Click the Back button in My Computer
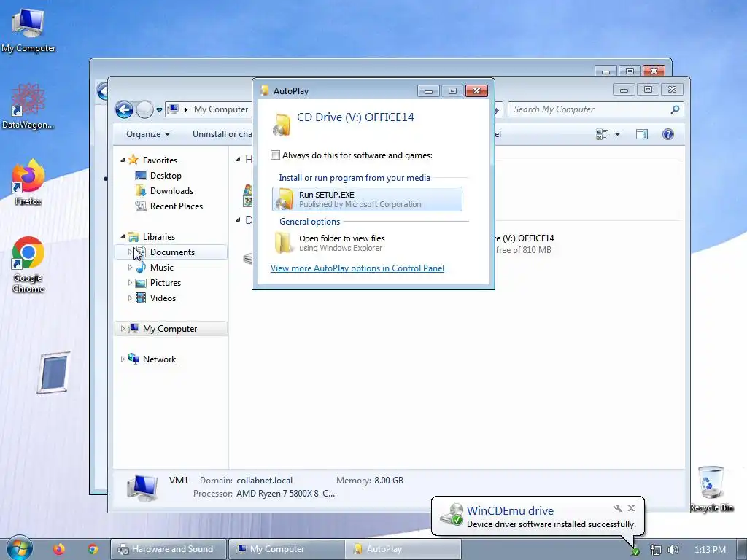The height and width of the screenshot is (560, 747). [x=124, y=109]
